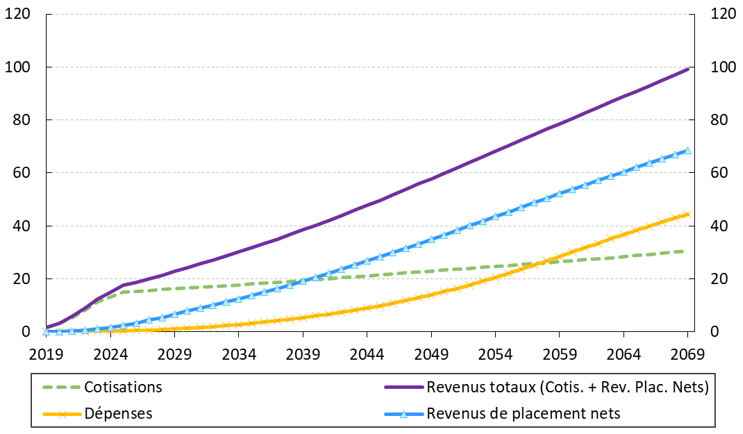The width and height of the screenshot is (743, 434).
Task: Click the left axis value 40
Action: tap(22, 226)
